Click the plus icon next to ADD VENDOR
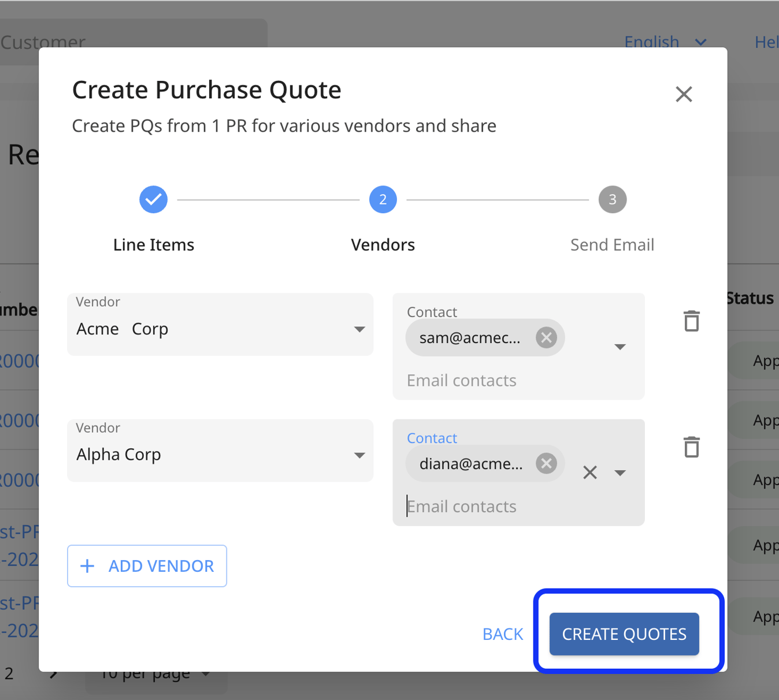The height and width of the screenshot is (700, 779). point(87,566)
